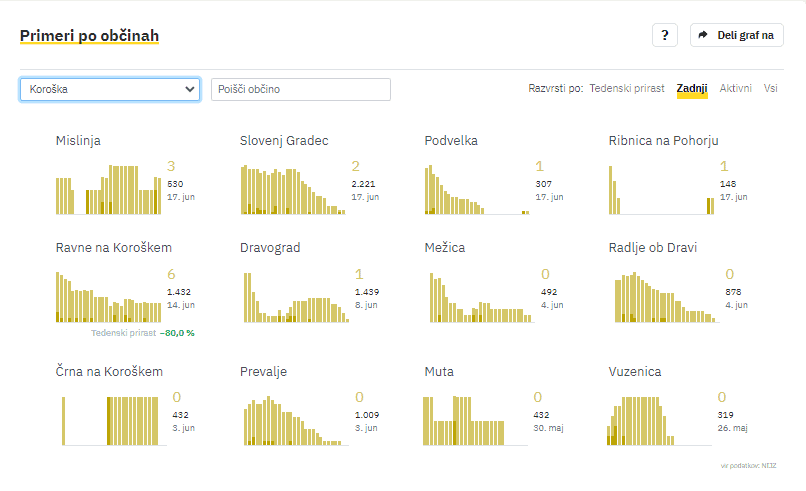Click the question mark help button
This screenshot has height=491, width=806.
coord(665,35)
